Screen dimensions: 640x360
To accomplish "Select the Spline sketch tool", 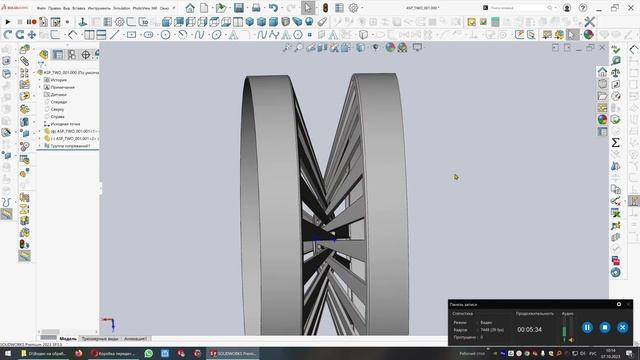I will point(199,35).
